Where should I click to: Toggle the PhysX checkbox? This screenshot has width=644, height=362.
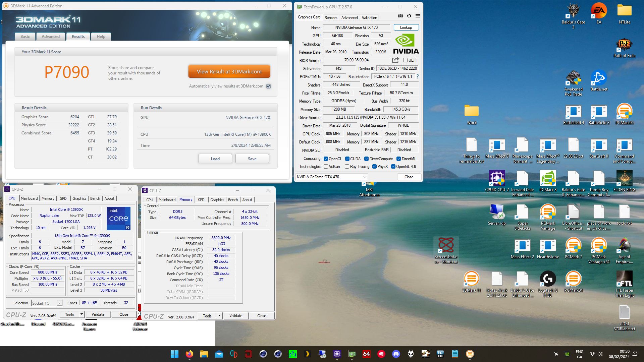[x=374, y=167]
